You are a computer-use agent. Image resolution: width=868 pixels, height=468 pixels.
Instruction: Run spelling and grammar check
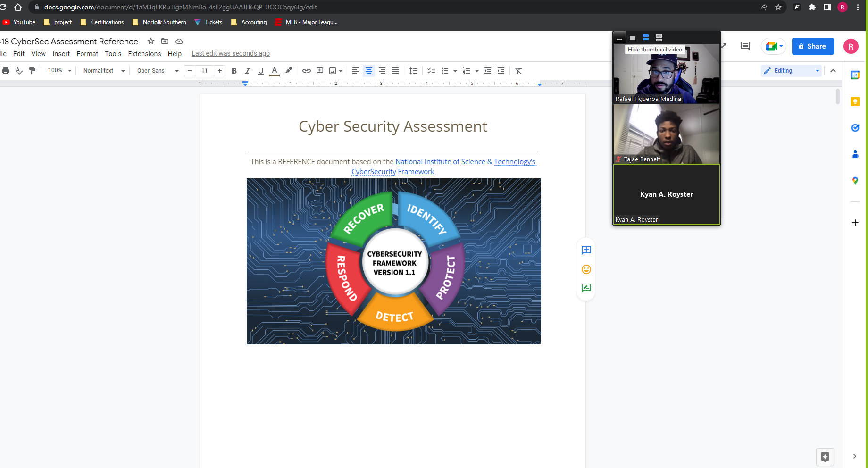(19, 71)
